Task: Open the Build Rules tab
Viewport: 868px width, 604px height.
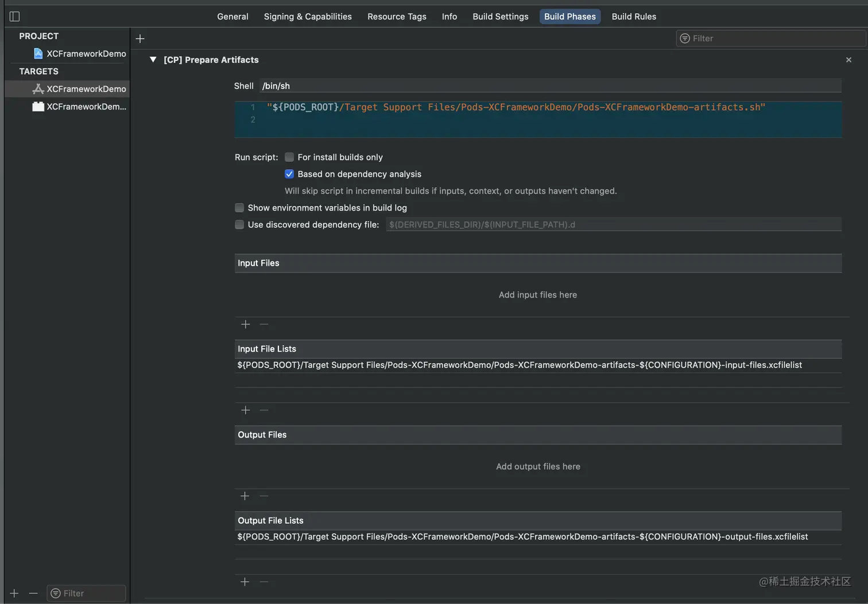Action: click(x=634, y=17)
